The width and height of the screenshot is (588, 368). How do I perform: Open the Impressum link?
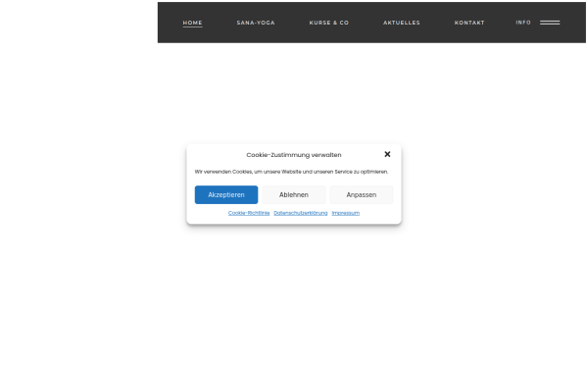(345, 213)
